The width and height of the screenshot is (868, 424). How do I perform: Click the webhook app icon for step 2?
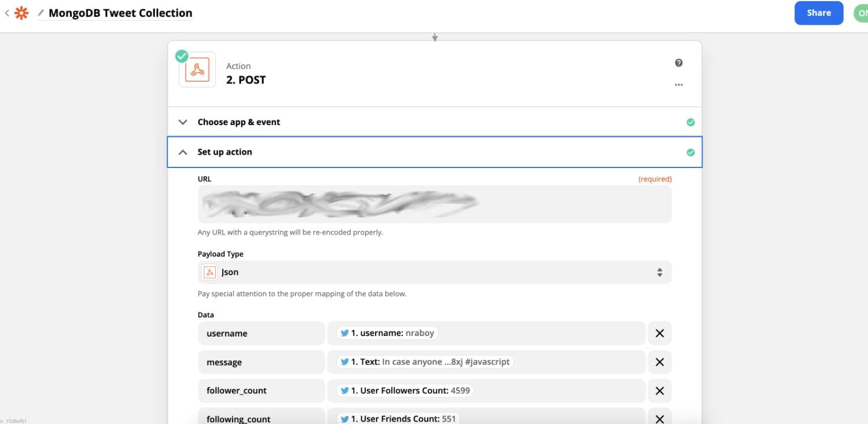[x=197, y=70]
